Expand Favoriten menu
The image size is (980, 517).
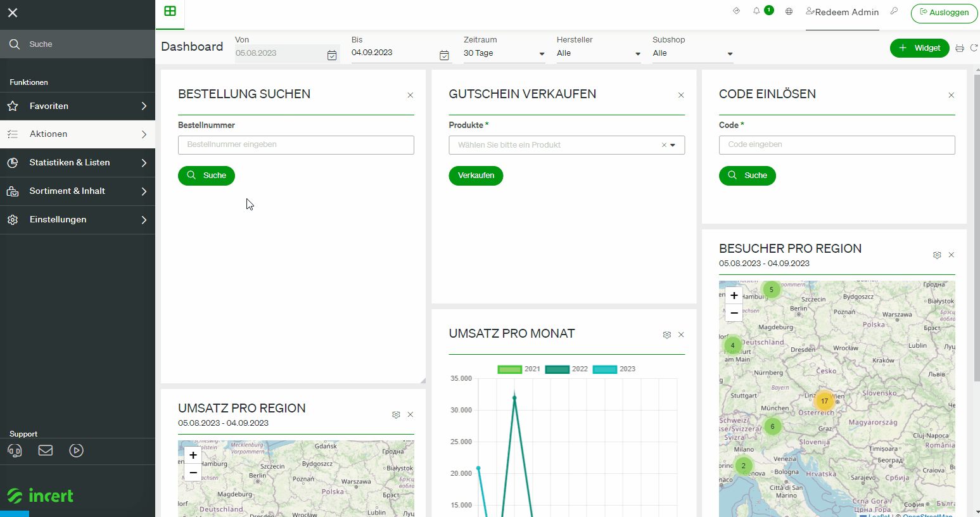pyautogui.click(x=77, y=106)
